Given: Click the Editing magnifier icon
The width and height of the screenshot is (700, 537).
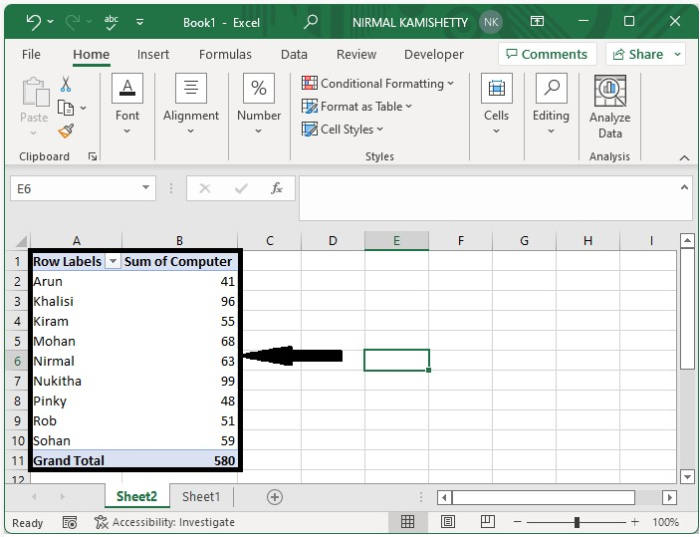Looking at the screenshot, I should point(551,88).
